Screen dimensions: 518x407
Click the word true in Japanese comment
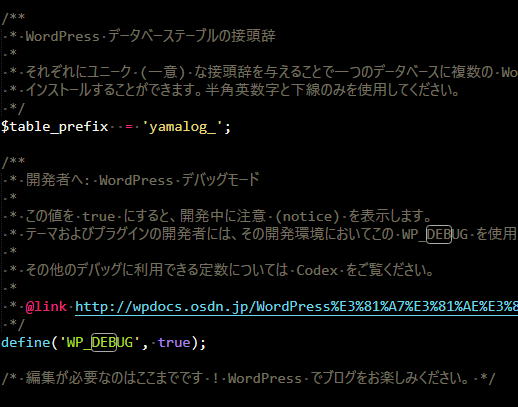(99, 216)
